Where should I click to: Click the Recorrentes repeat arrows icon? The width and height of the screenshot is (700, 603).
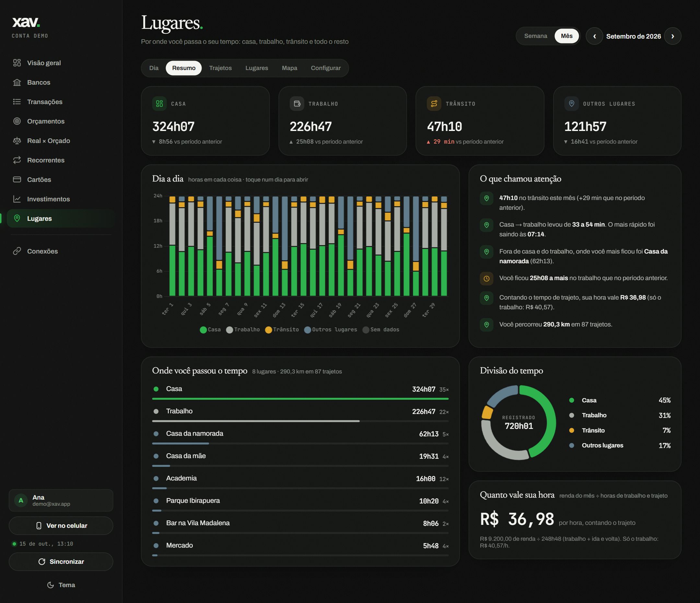tap(17, 160)
